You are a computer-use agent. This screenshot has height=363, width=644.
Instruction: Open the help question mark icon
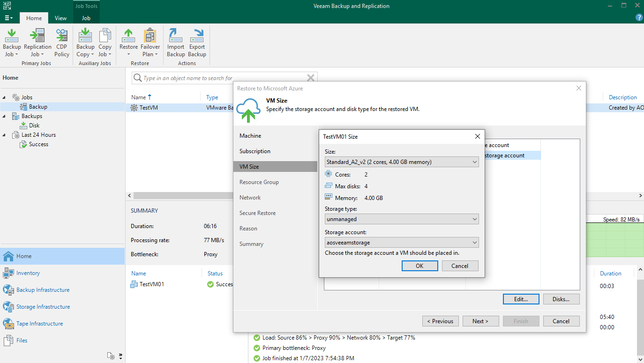tap(639, 17)
